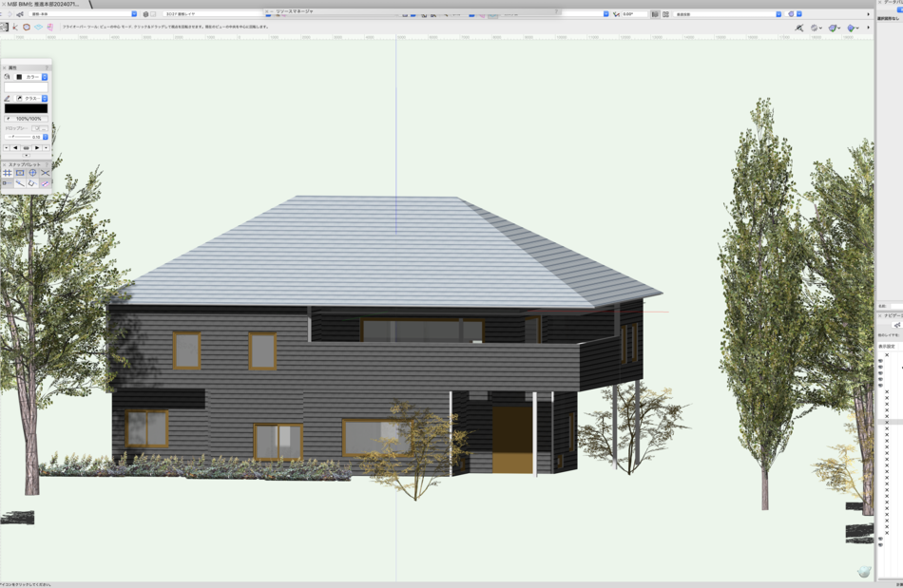Click the layers stack icon beside layer field
This screenshot has height=588, width=903.
tap(145, 14)
